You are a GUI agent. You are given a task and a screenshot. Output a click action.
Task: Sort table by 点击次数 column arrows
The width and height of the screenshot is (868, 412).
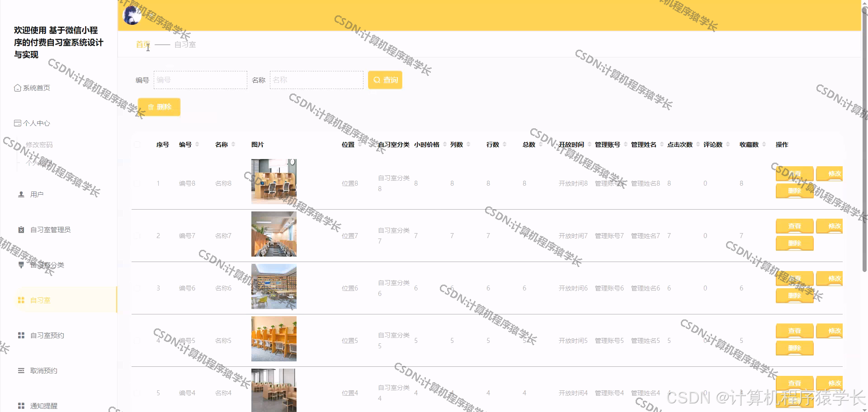click(x=698, y=145)
